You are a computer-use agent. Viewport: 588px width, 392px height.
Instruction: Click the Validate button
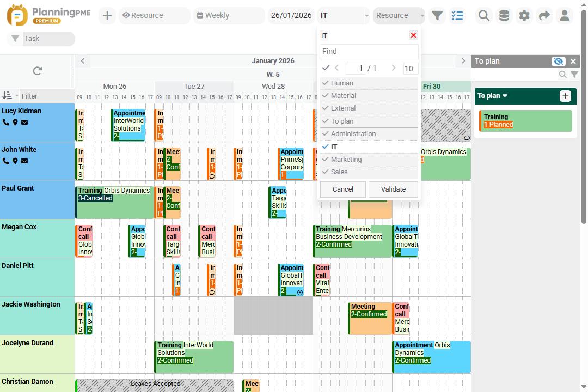(393, 189)
